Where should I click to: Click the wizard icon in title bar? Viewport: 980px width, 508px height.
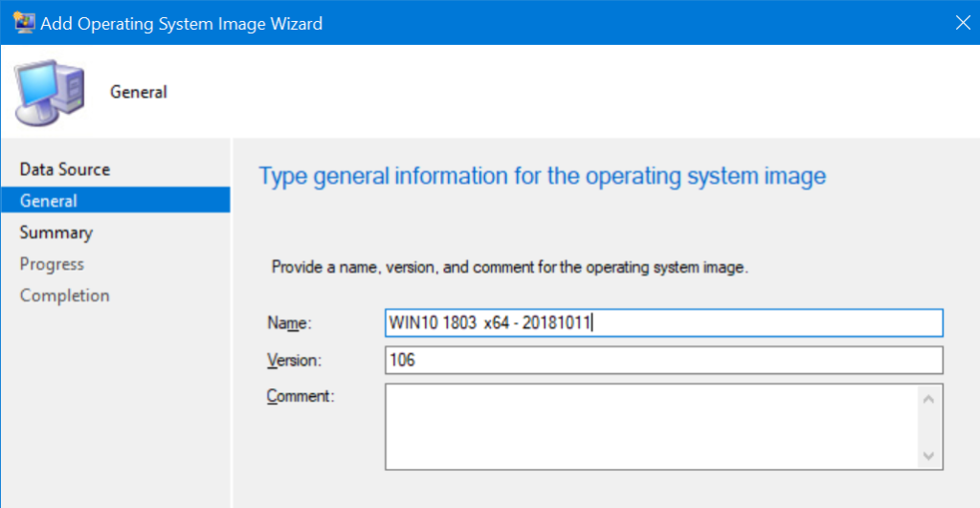24,23
